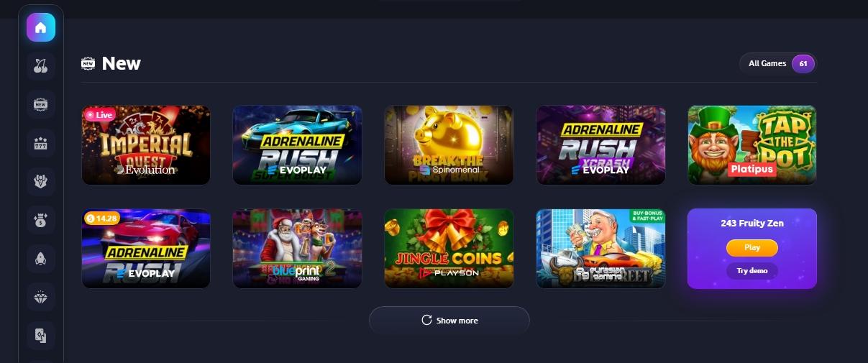
Task: Select the rocket sidebar icon
Action: click(41, 258)
